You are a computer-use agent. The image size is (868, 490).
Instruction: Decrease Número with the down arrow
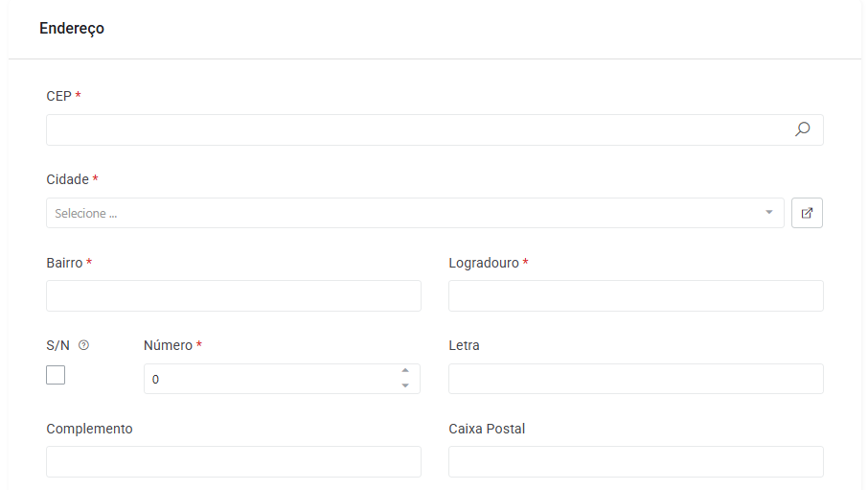click(x=405, y=385)
